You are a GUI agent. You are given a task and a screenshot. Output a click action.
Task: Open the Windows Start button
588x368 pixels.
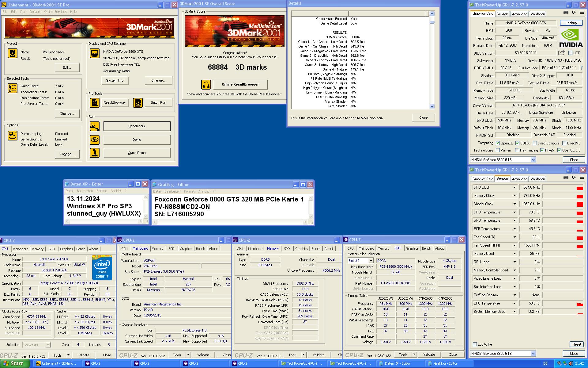15,363
